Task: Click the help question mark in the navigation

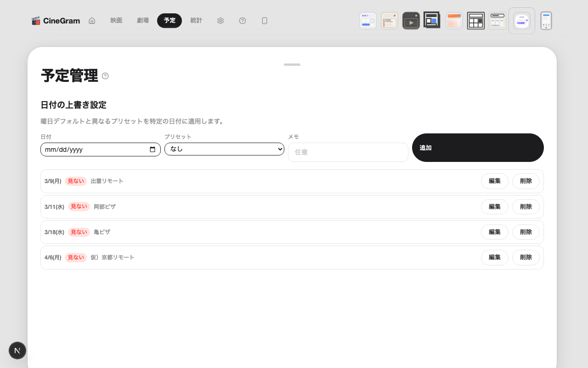Action: click(x=243, y=21)
